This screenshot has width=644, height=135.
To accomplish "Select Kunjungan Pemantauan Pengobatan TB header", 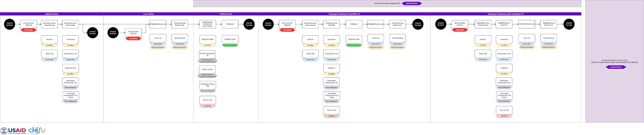I will point(344,14).
